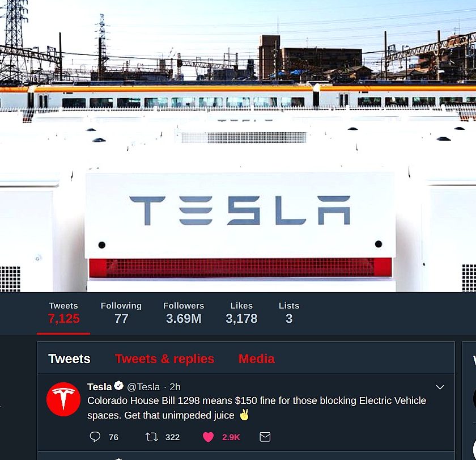The width and height of the screenshot is (476, 460).
Task: Click the reply speech bubble icon
Action: point(95,437)
